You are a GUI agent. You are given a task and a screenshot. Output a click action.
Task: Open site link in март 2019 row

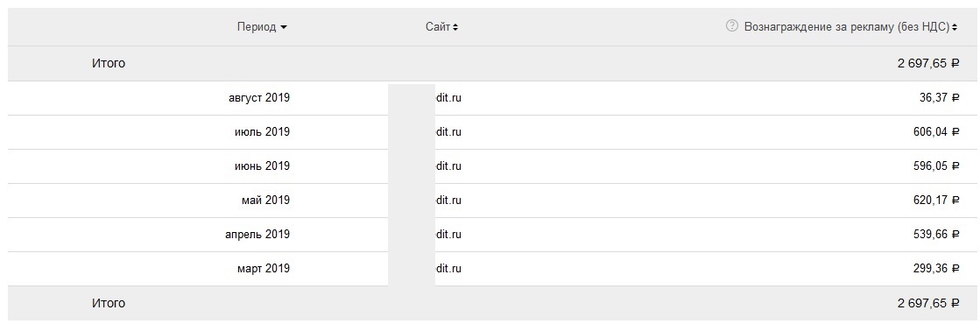(448, 268)
